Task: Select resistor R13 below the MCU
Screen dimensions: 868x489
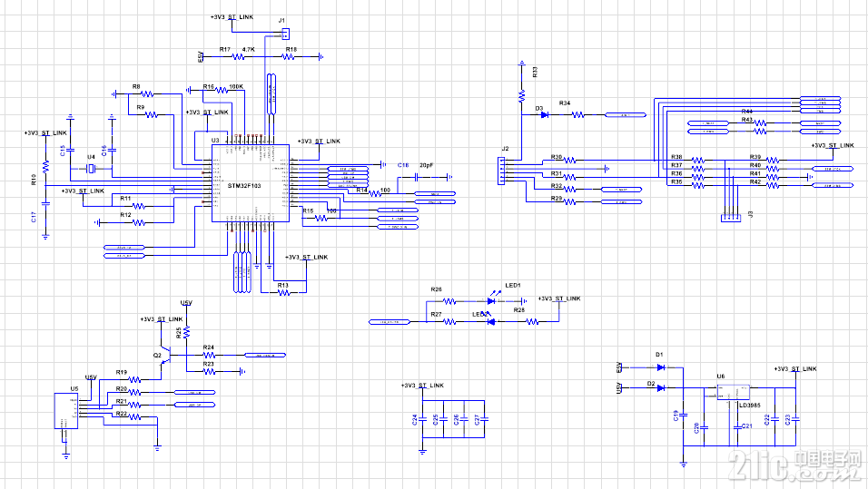Action: [x=284, y=293]
